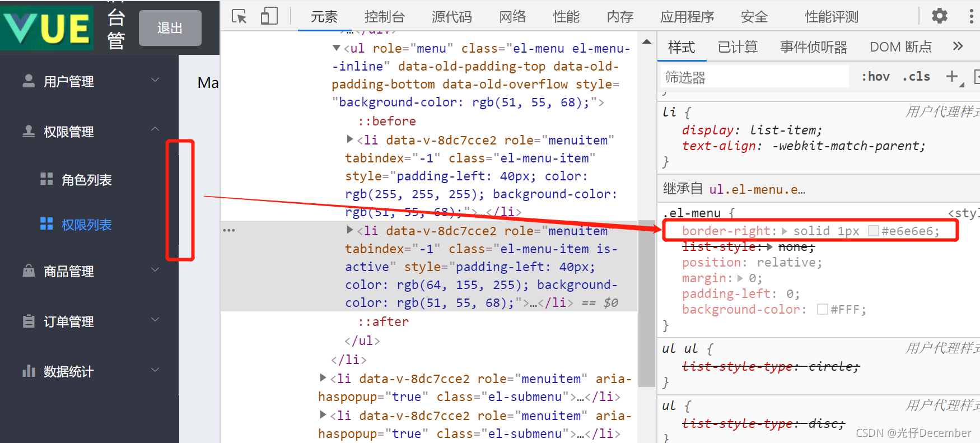Switch to the 网络 Network tab
The height and width of the screenshot is (443, 980).
pos(512,17)
